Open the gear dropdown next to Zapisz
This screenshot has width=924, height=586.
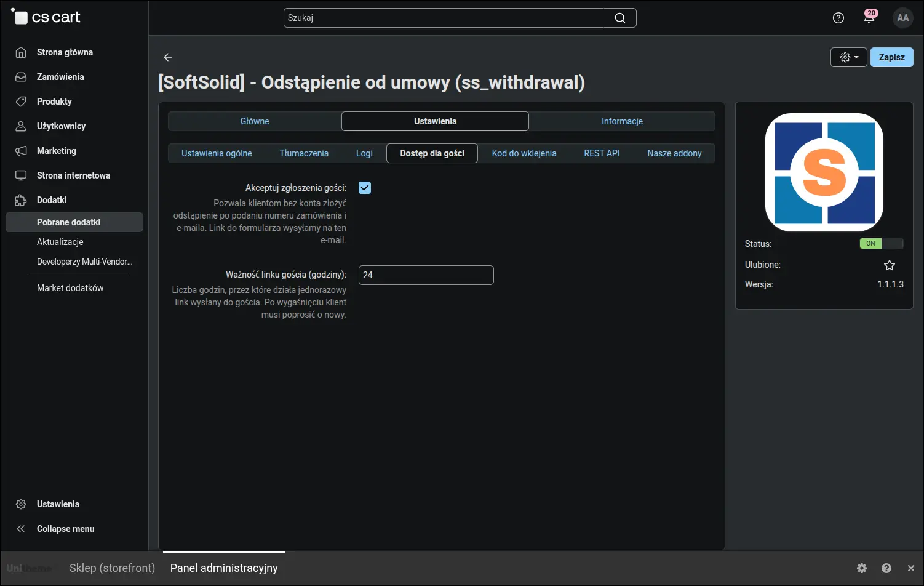pos(849,57)
